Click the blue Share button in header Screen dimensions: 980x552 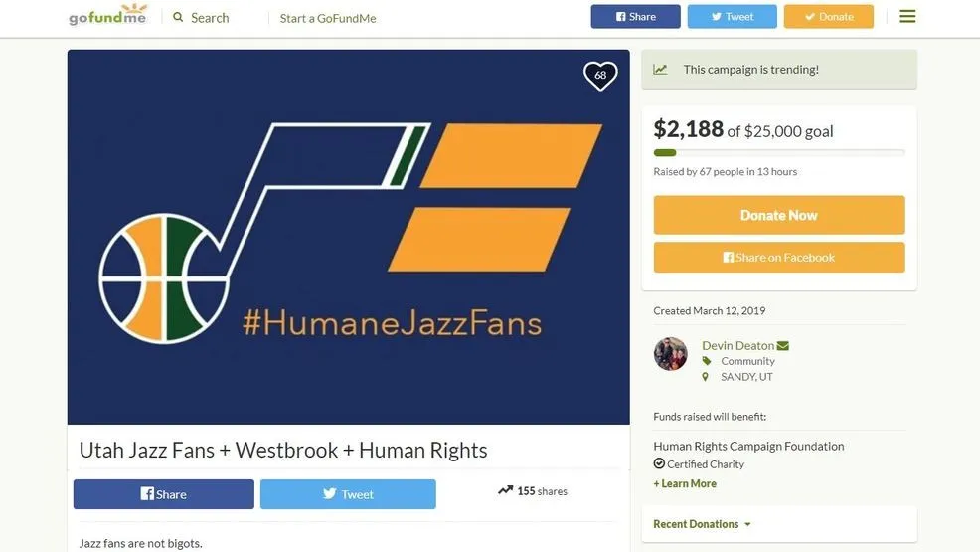[635, 17]
